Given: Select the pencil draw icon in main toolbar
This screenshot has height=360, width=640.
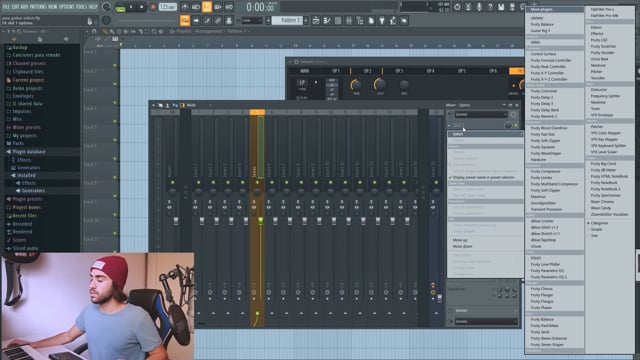Looking at the screenshot, I should (207, 20).
